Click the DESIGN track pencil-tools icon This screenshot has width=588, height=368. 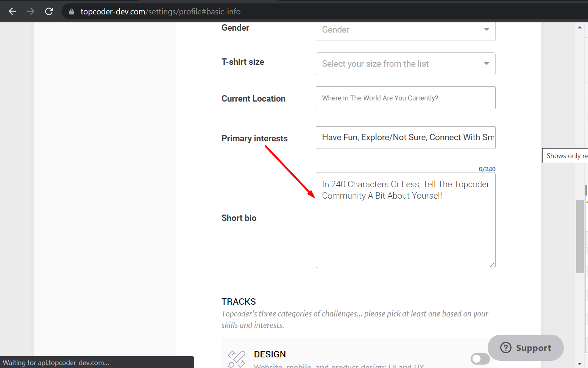(x=236, y=357)
